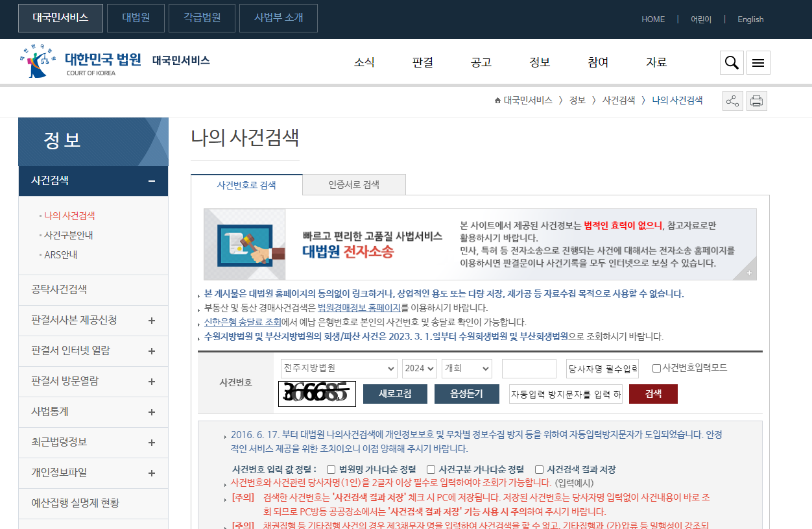Open 대국민서비스 top tab
The height and width of the screenshot is (529, 812).
60,18
